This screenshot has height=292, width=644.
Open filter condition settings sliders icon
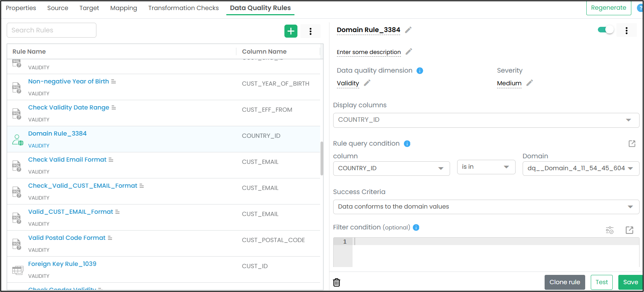point(610,230)
